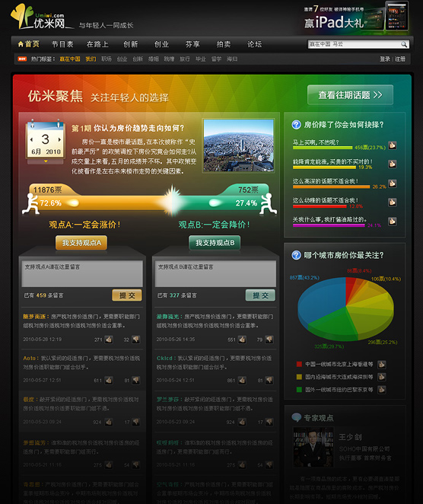Screen dimensions: 423x504
Task: Thumbs-up the first comment with 271 likes
Action: (x=109, y=340)
